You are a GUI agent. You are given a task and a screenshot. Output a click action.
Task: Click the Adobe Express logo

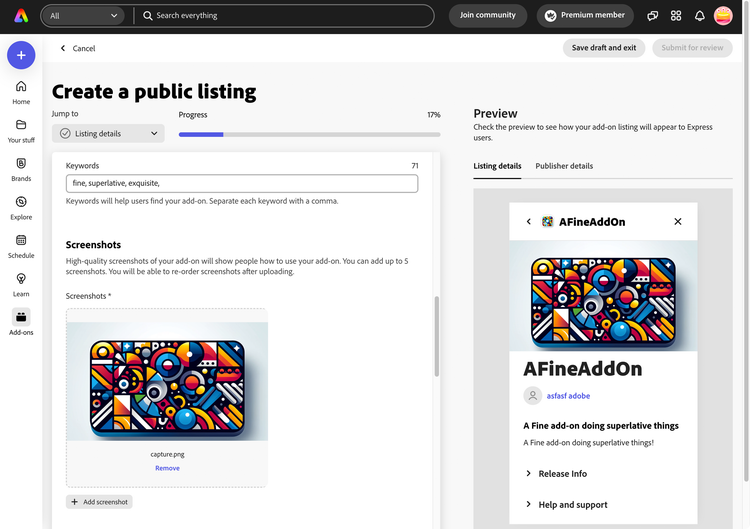pos(21,16)
